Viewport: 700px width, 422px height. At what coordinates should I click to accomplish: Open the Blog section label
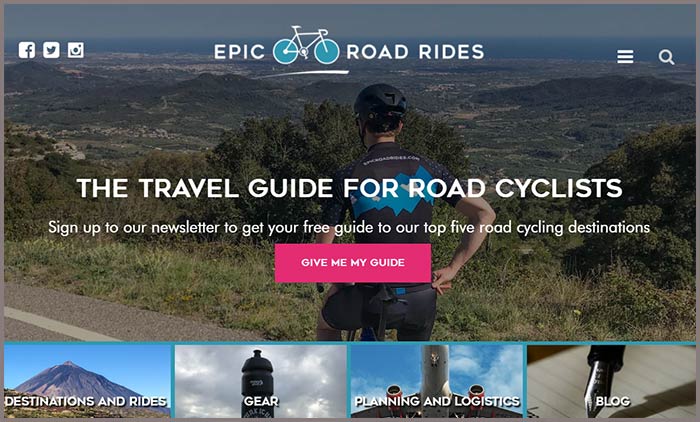coord(612,401)
